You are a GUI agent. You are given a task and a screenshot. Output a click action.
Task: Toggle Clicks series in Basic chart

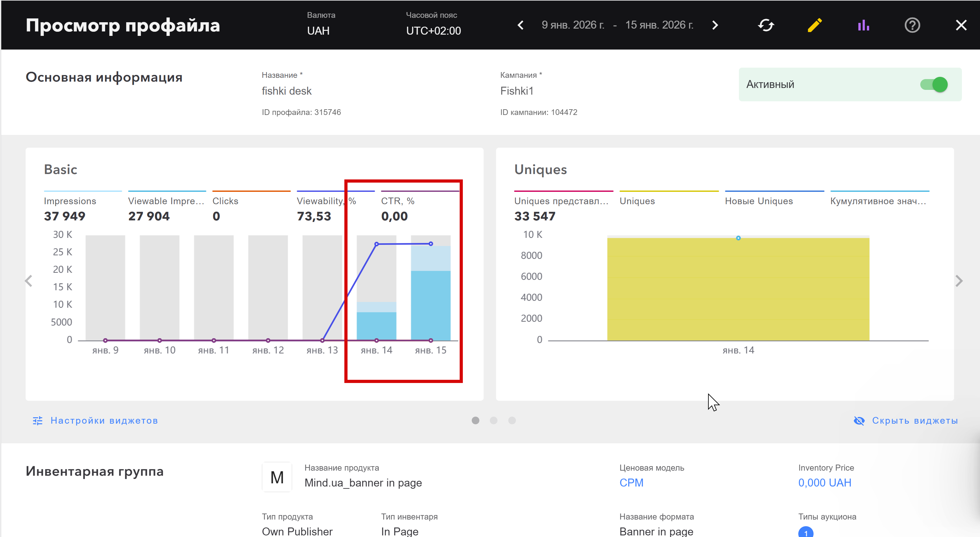pos(225,201)
